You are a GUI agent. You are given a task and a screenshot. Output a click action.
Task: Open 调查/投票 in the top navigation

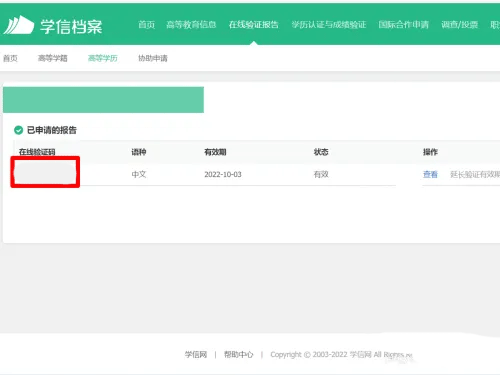[459, 25]
